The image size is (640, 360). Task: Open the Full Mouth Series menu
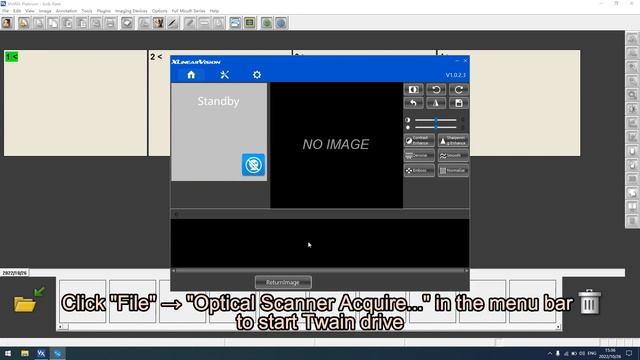(189, 11)
